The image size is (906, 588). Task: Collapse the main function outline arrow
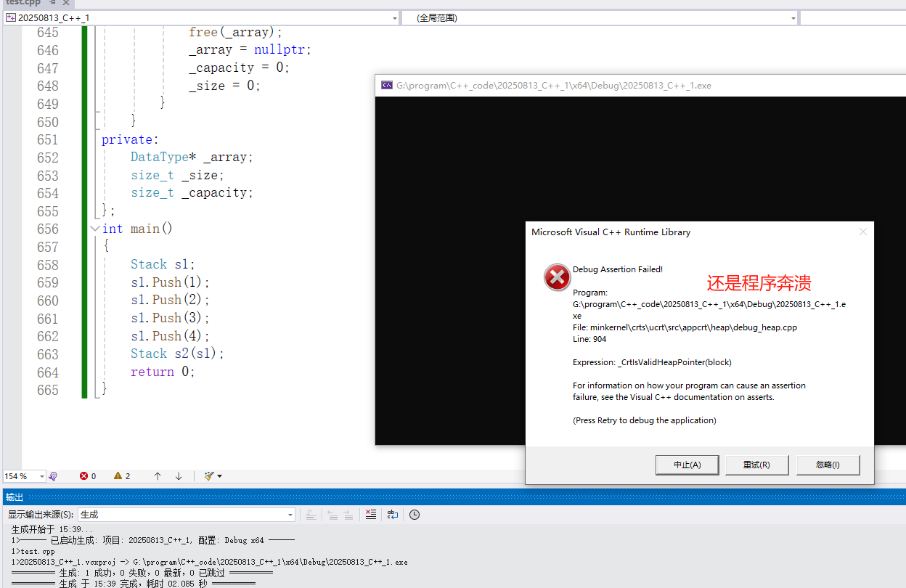[x=94, y=229]
